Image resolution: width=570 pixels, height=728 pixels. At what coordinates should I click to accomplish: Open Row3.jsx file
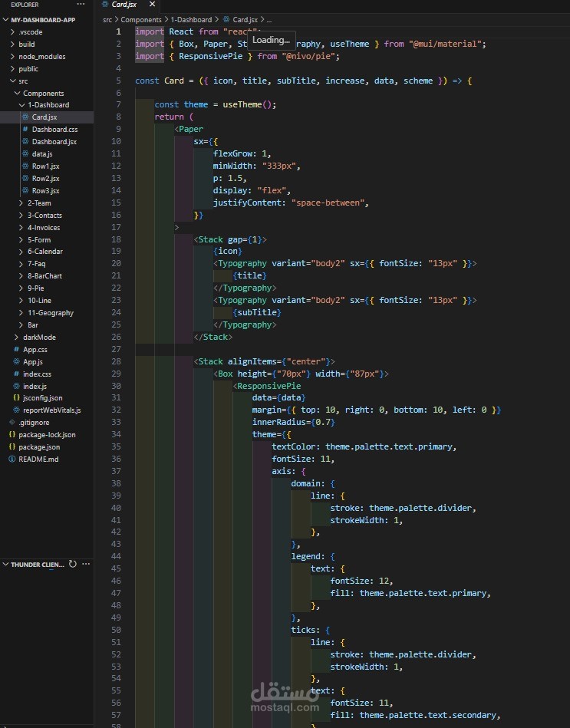pos(45,191)
